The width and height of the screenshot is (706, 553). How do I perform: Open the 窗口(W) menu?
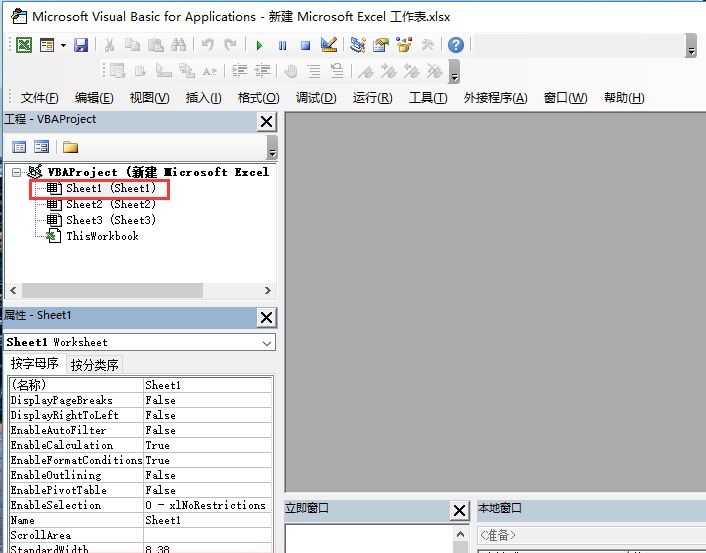566,98
